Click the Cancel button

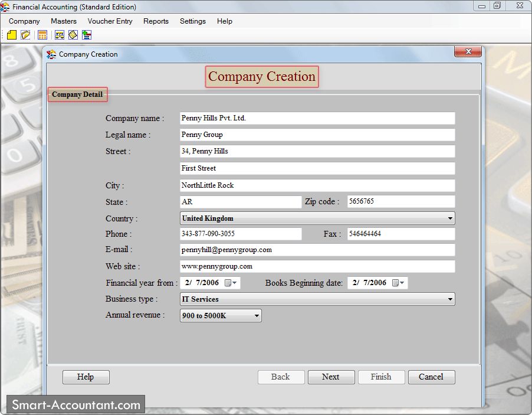coord(431,377)
